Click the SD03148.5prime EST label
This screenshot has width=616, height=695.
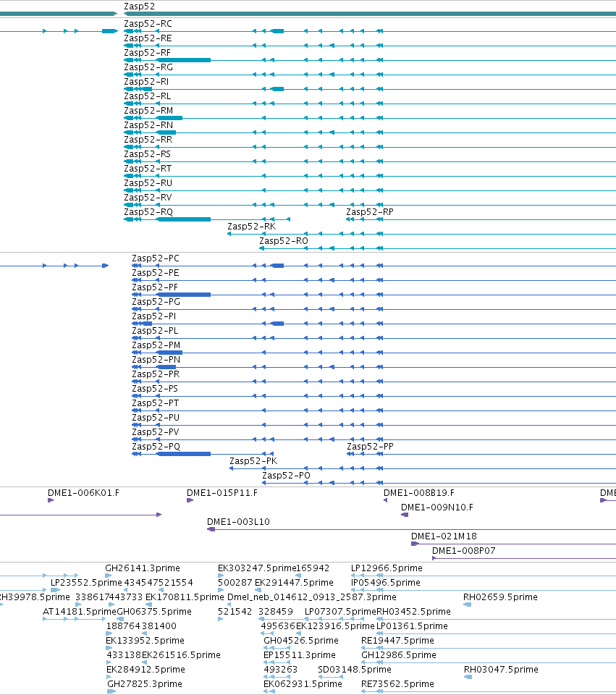point(355,669)
